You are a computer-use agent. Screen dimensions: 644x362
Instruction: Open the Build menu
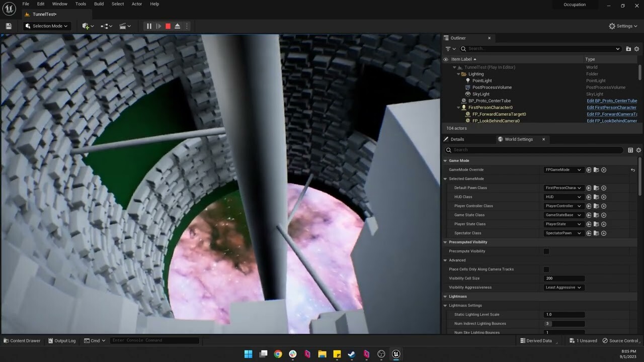[99, 4]
